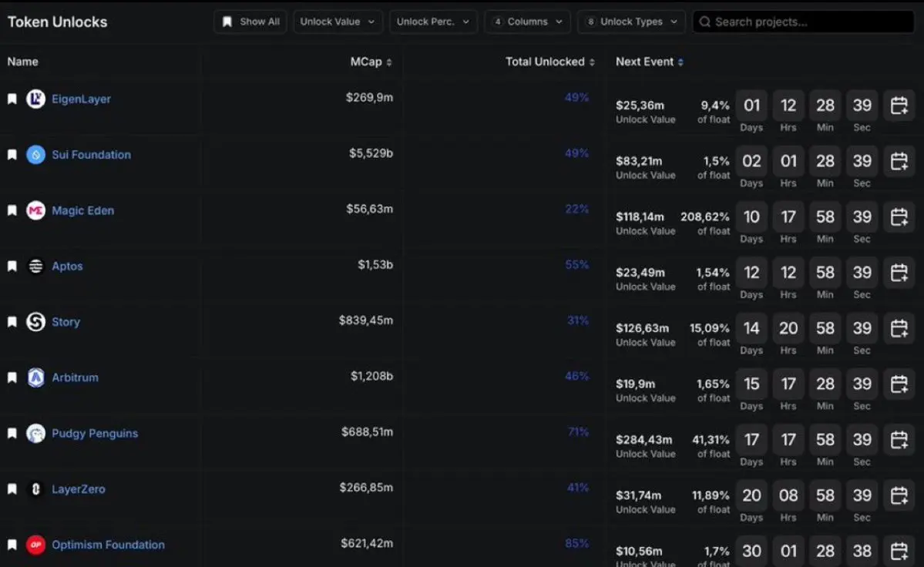Image resolution: width=924 pixels, height=567 pixels.
Task: Open the Unlock Types filter dropdown
Action: click(x=631, y=22)
